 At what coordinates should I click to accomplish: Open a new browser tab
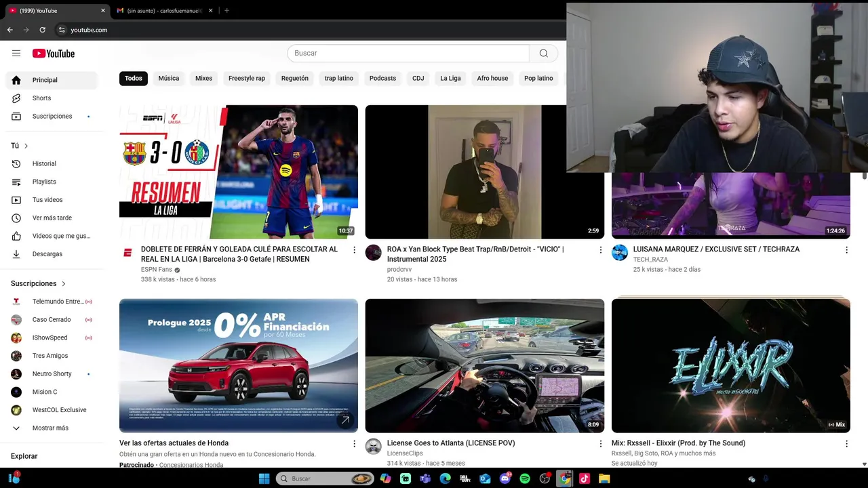tap(226, 11)
